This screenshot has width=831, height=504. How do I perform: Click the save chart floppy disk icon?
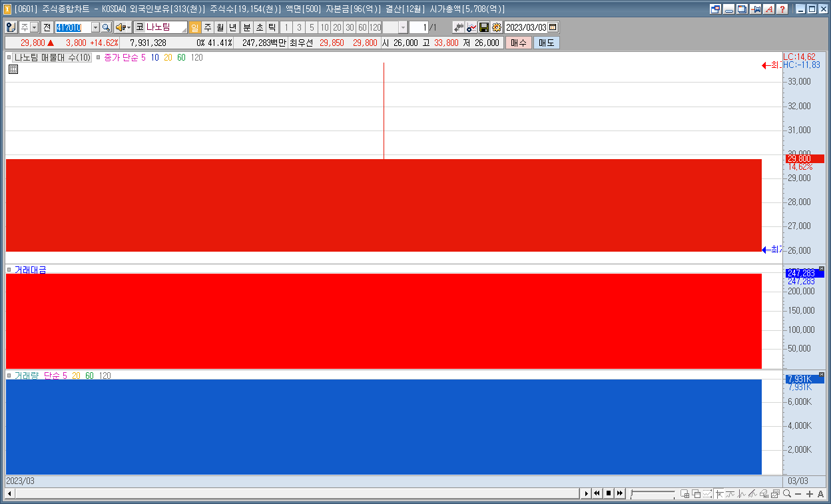point(484,27)
